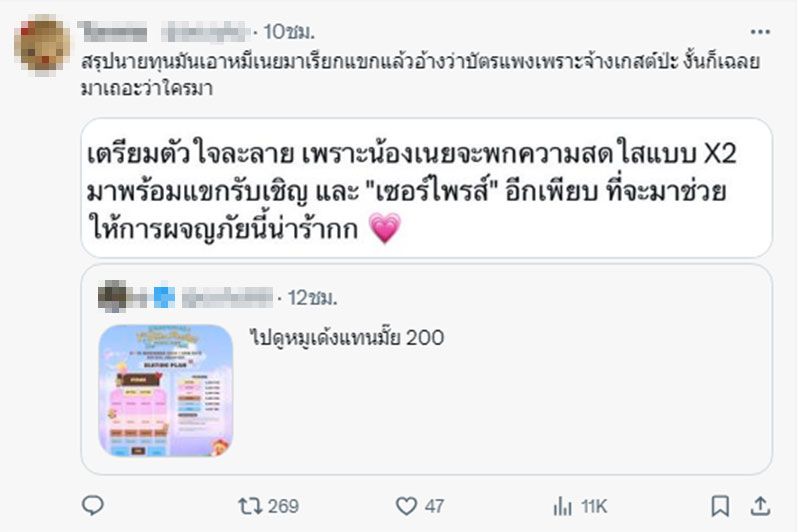The width and height of the screenshot is (800, 532).
Task: Like the tweet with the heart icon
Action: click(x=406, y=506)
